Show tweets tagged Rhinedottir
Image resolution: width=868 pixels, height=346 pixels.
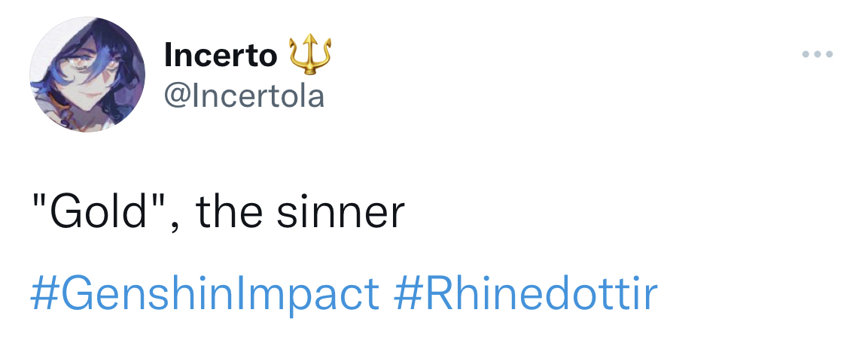point(526,293)
